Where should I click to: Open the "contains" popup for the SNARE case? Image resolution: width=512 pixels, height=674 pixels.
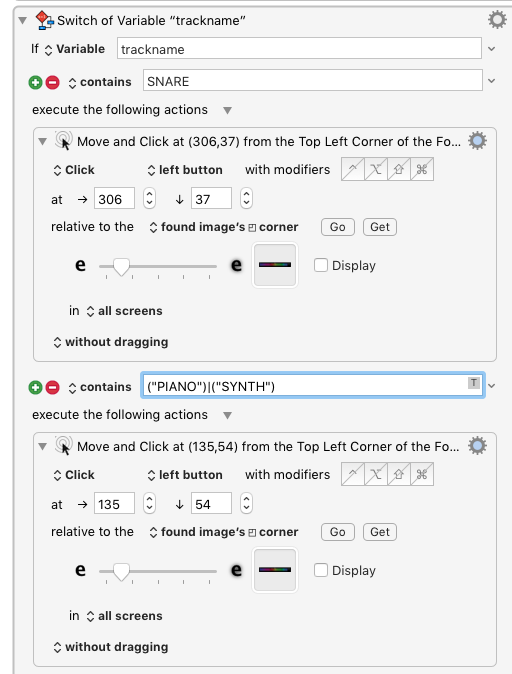[100, 82]
